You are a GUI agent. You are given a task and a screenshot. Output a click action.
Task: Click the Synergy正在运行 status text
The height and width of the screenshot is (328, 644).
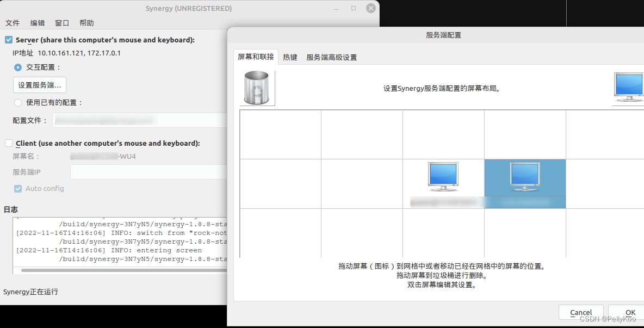click(31, 292)
